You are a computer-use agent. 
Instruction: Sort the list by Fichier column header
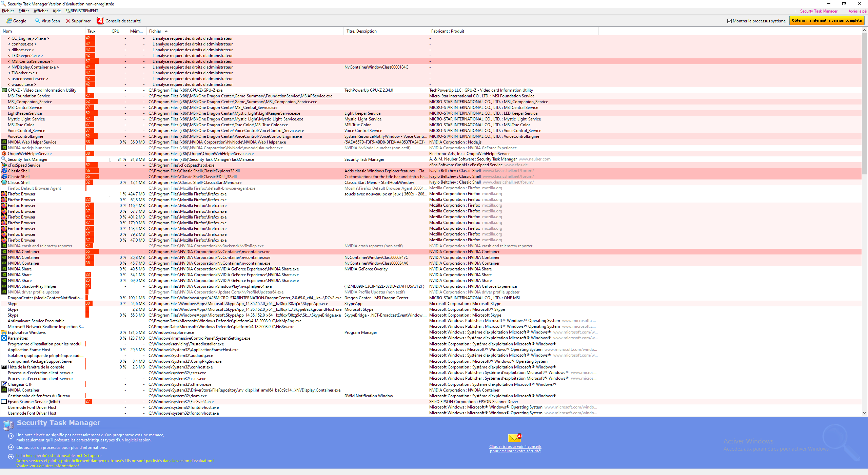pyautogui.click(x=155, y=31)
